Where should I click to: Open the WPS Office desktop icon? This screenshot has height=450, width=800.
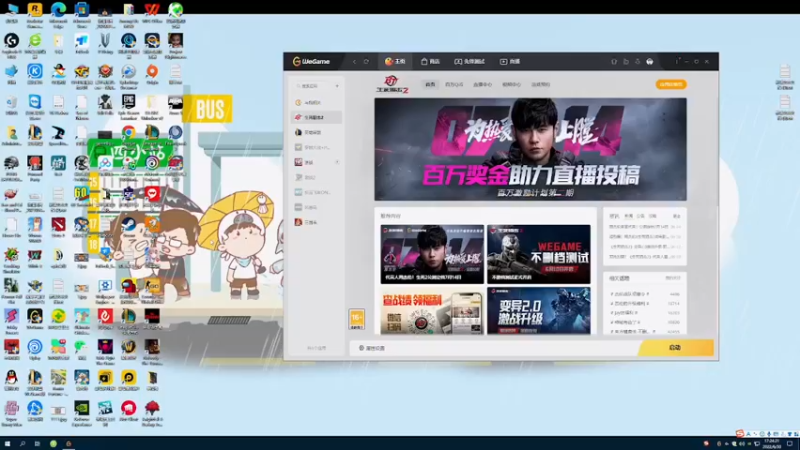tap(152, 13)
